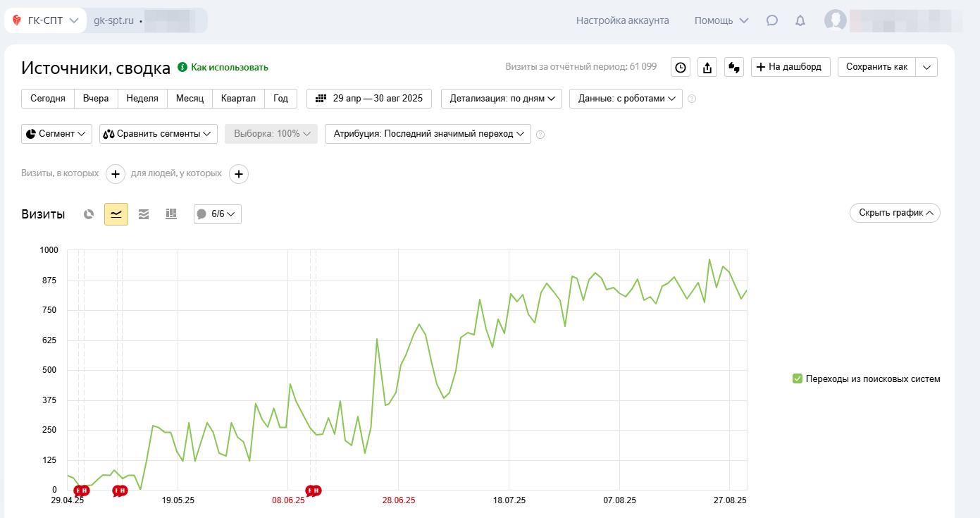The image size is (980, 518).
Task: Uncheck Переходы из поисковых систем checkbox
Action: [x=798, y=379]
